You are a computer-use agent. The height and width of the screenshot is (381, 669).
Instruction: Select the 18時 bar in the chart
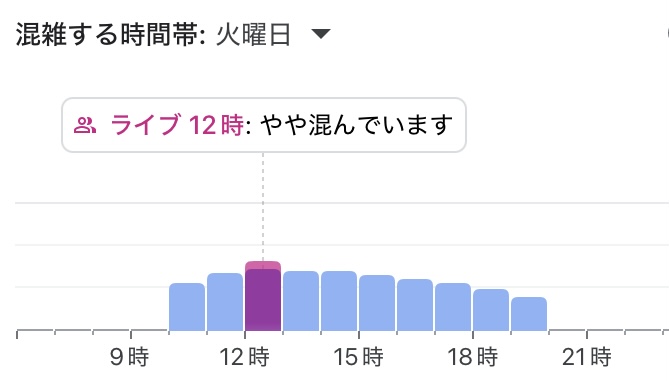[x=491, y=310]
